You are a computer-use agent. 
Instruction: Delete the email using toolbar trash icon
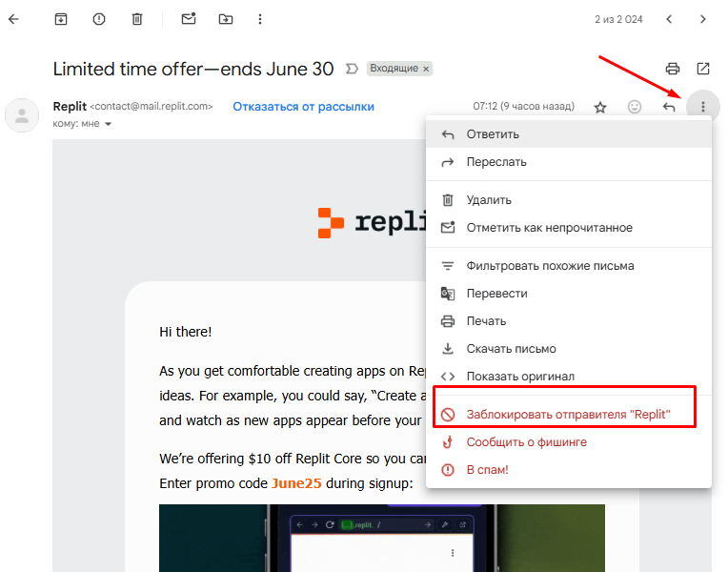(137, 19)
